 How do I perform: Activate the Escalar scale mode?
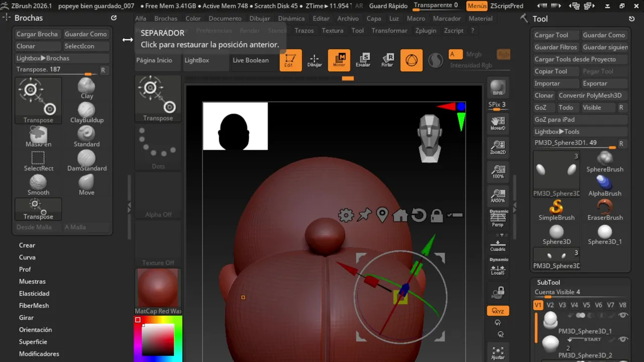pyautogui.click(x=363, y=60)
